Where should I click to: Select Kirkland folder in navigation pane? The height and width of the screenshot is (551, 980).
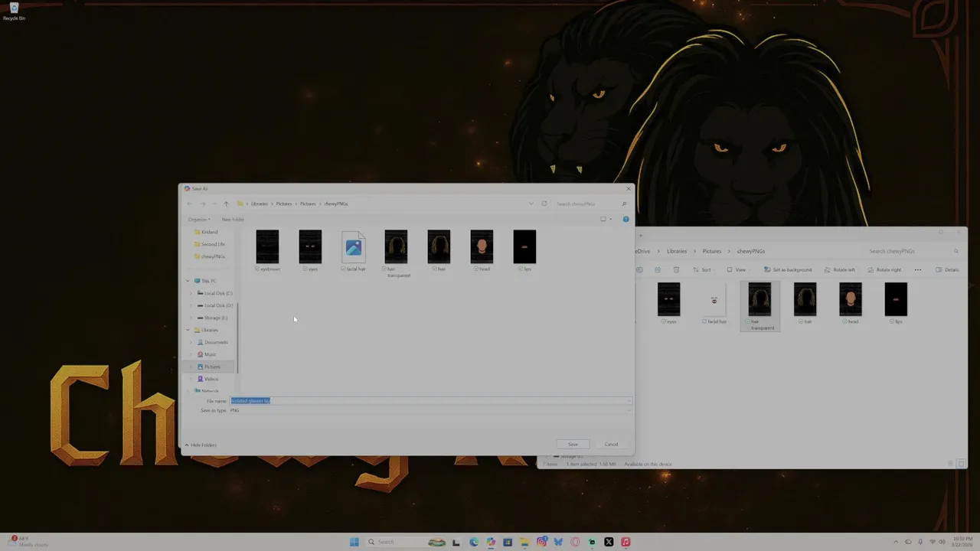coord(207,232)
